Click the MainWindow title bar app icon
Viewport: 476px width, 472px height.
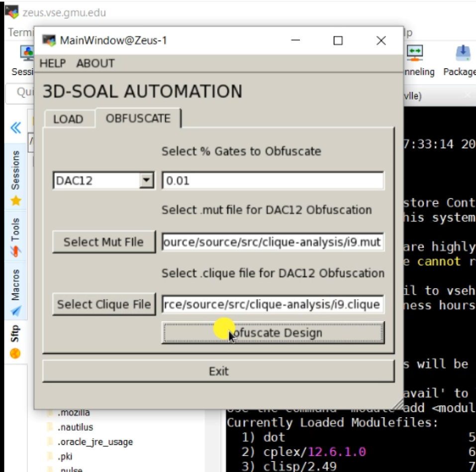pyautogui.click(x=49, y=40)
